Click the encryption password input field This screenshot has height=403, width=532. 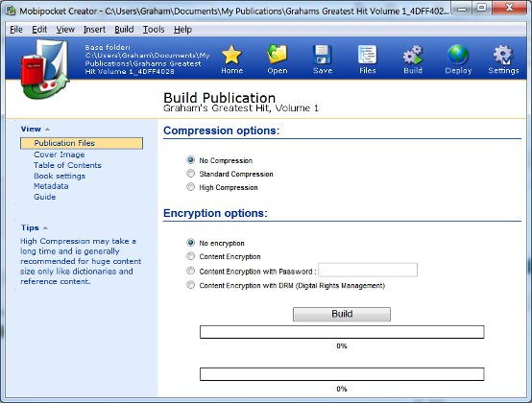[x=368, y=270]
